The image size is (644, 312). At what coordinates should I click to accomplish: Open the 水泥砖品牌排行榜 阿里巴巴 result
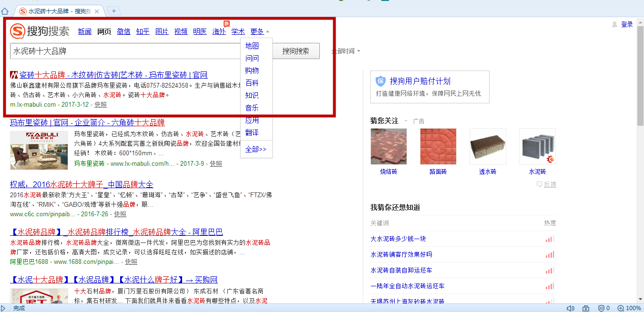pos(116,232)
